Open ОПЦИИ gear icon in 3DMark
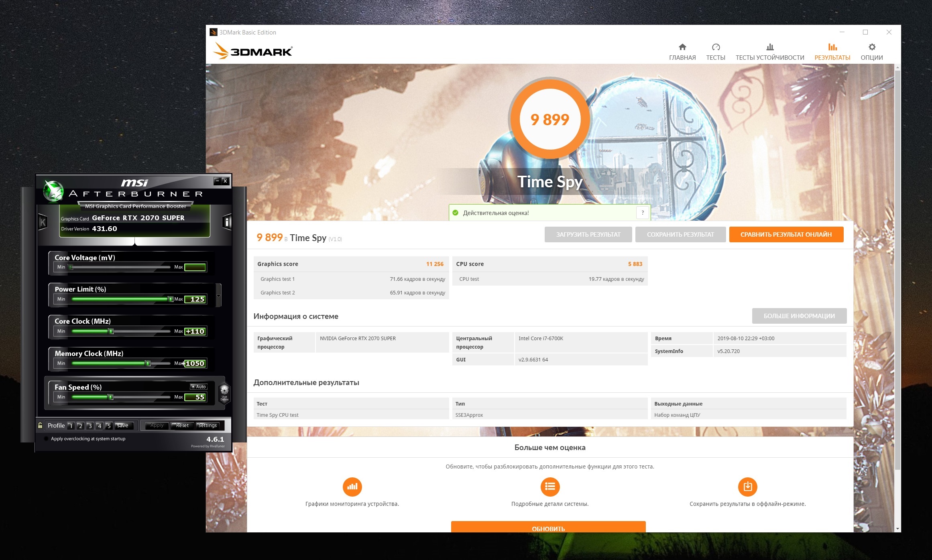This screenshot has width=932, height=560. (x=871, y=47)
